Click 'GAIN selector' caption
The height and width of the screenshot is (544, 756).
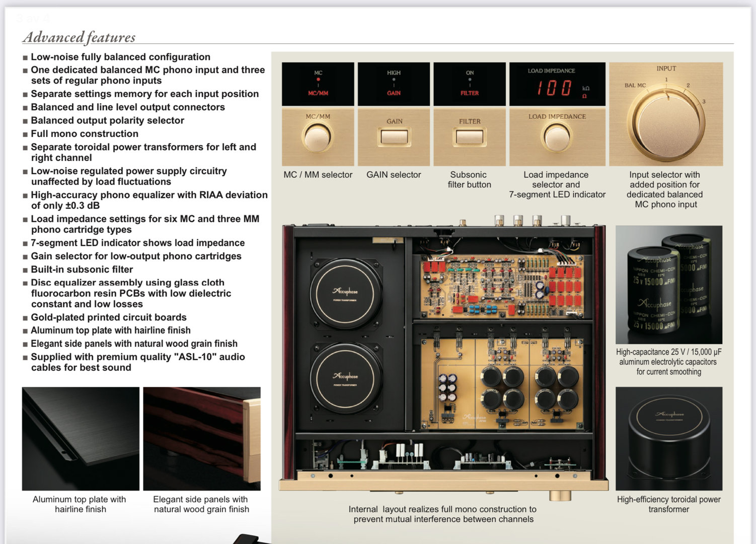394,175
